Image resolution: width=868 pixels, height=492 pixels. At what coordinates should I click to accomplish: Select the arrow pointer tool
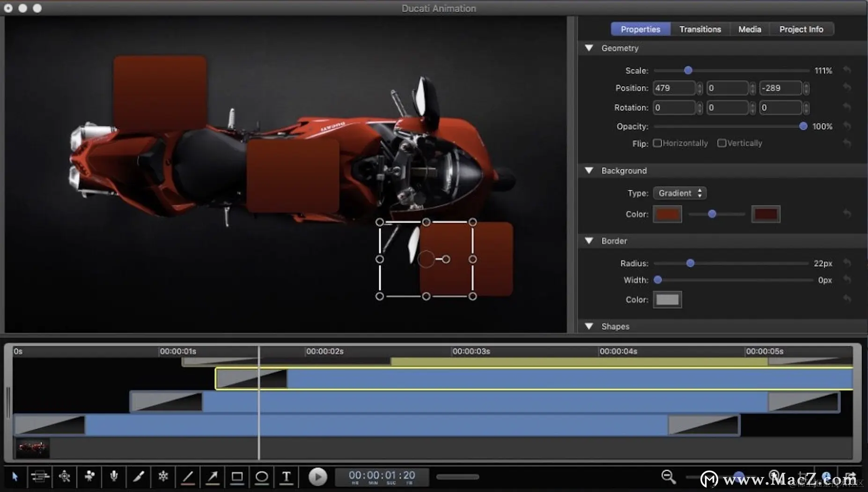[x=15, y=477]
